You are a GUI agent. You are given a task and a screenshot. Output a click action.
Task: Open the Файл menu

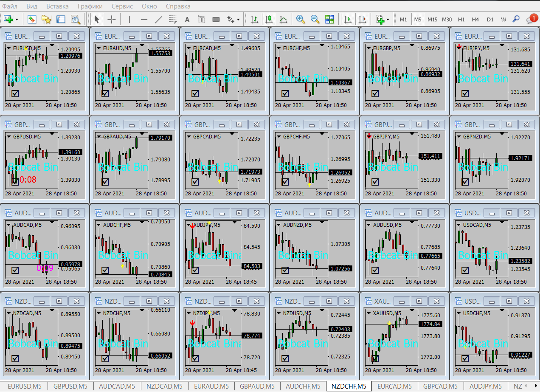click(10, 6)
